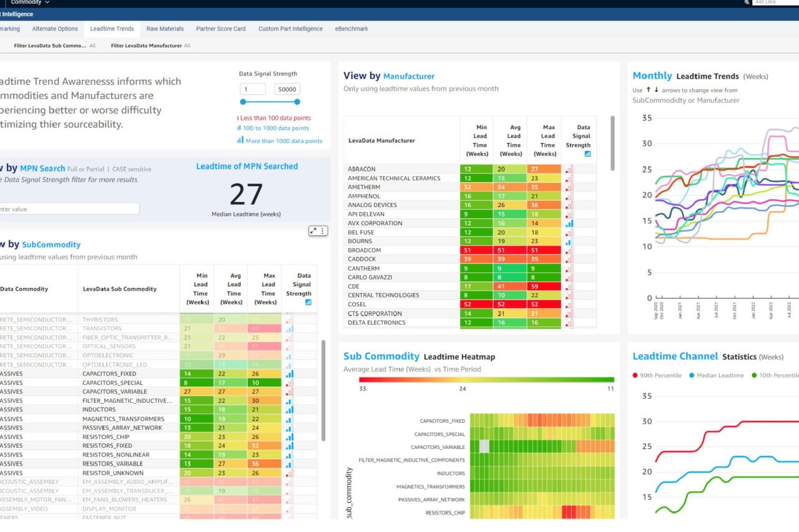The height and width of the screenshot is (532, 799).
Task: Click the INDUCTORS row signal strength icon
Action: [x=290, y=410]
